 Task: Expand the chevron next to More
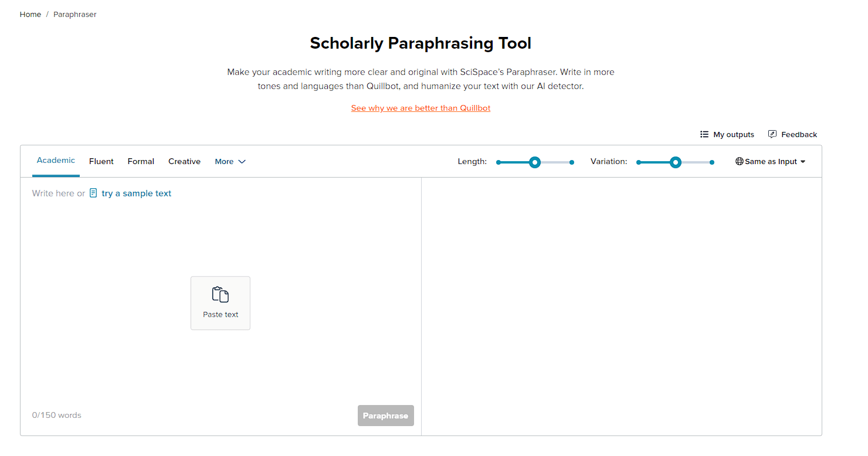tap(243, 162)
